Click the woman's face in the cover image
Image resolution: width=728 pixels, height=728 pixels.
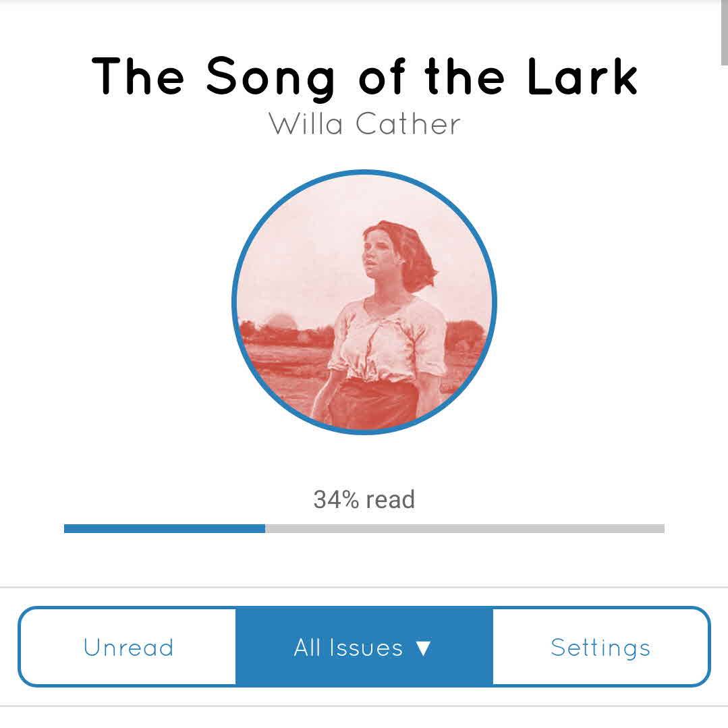coord(379,251)
